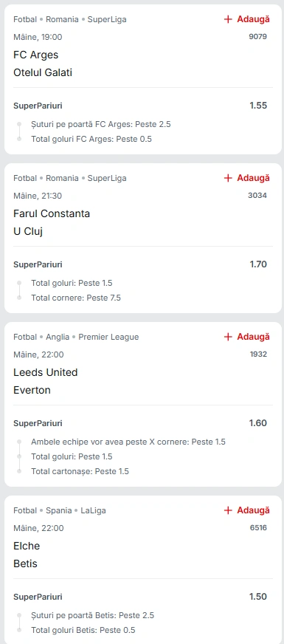Add Elche vs Betis bet
The height and width of the screenshot is (644, 284).
click(x=247, y=510)
